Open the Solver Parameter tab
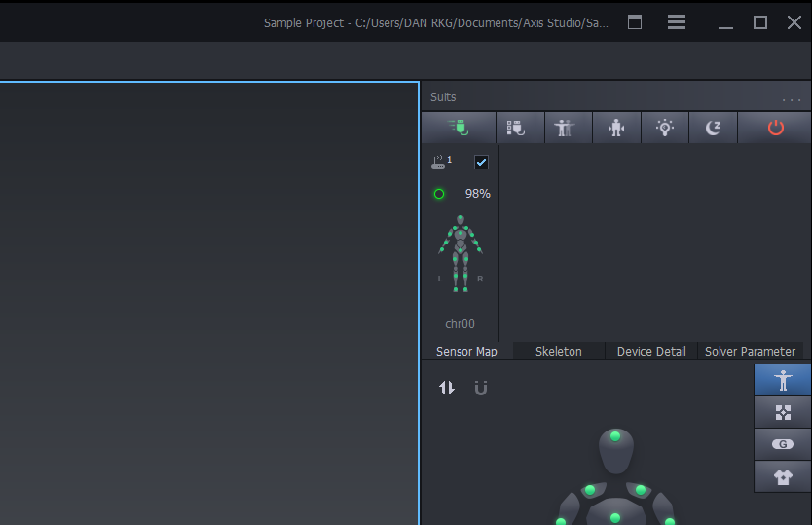The height and width of the screenshot is (525, 812). pos(750,351)
